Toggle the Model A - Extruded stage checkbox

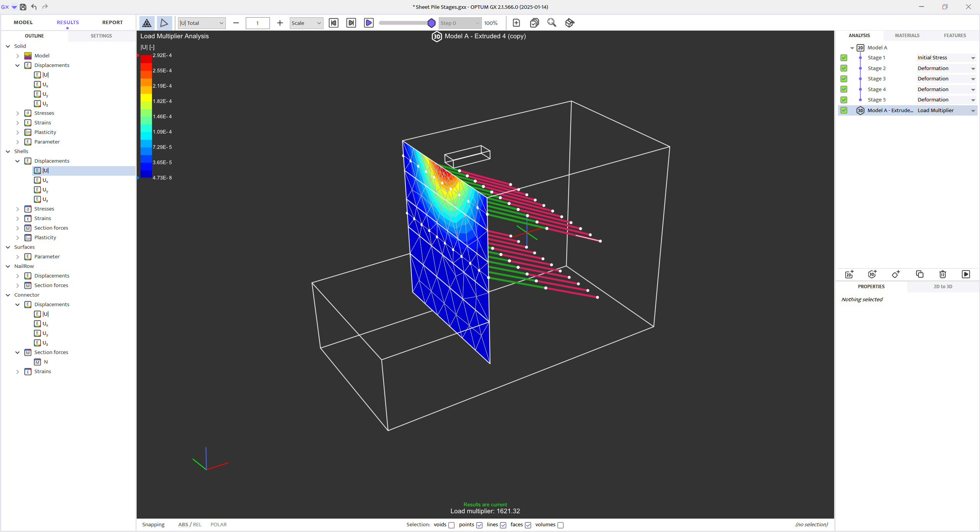point(844,110)
